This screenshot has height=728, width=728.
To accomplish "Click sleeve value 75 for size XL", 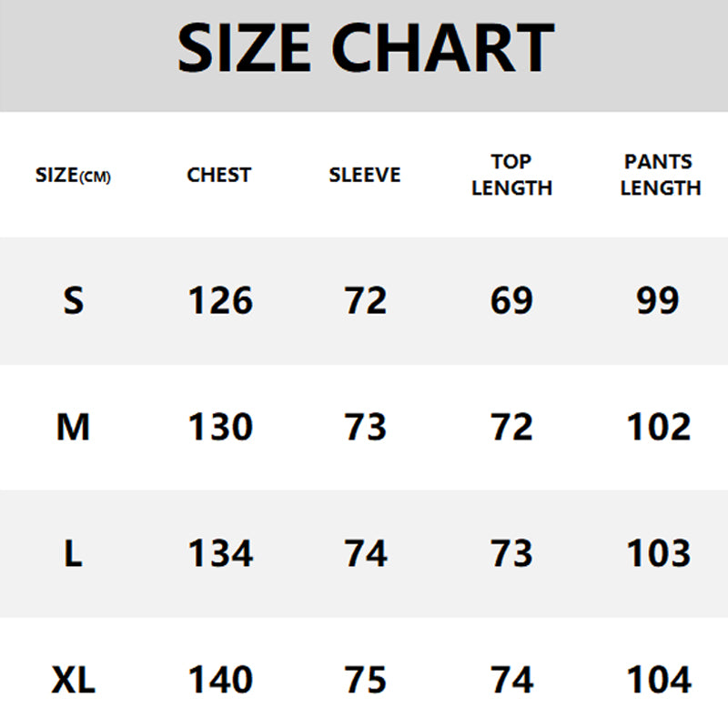I will click(x=366, y=680).
